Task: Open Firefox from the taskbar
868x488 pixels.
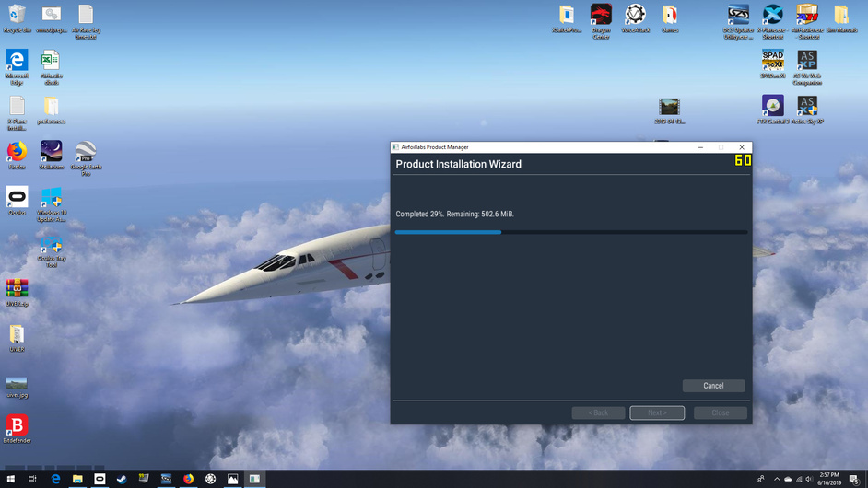Action: pos(188,479)
